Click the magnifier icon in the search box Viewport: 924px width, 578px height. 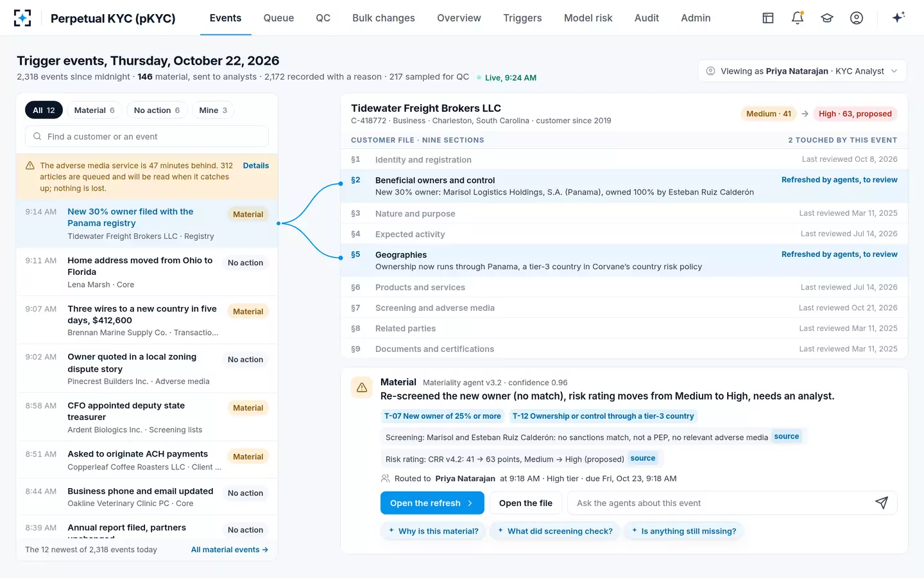pyautogui.click(x=37, y=136)
